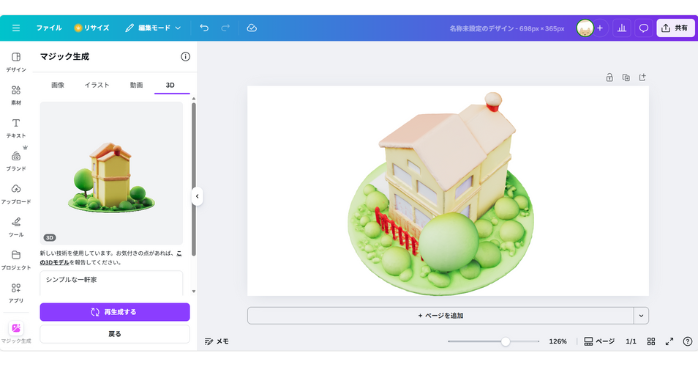This screenshot has height=365, width=698.
Task: Click the panel scroll down arrow
Action: pyautogui.click(x=194, y=291)
